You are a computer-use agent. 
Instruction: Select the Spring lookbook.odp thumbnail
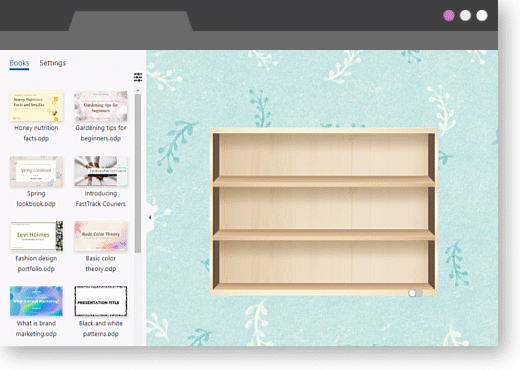36,171
